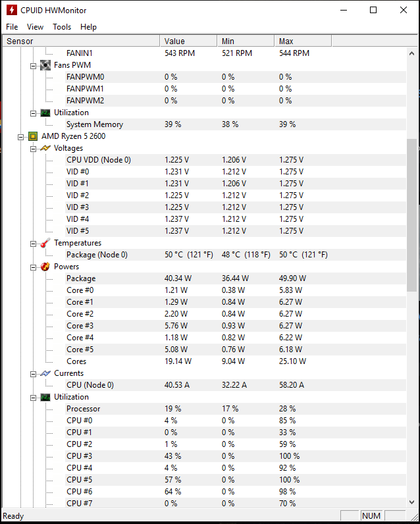Open the File menu
420x524 pixels.
(x=12, y=27)
